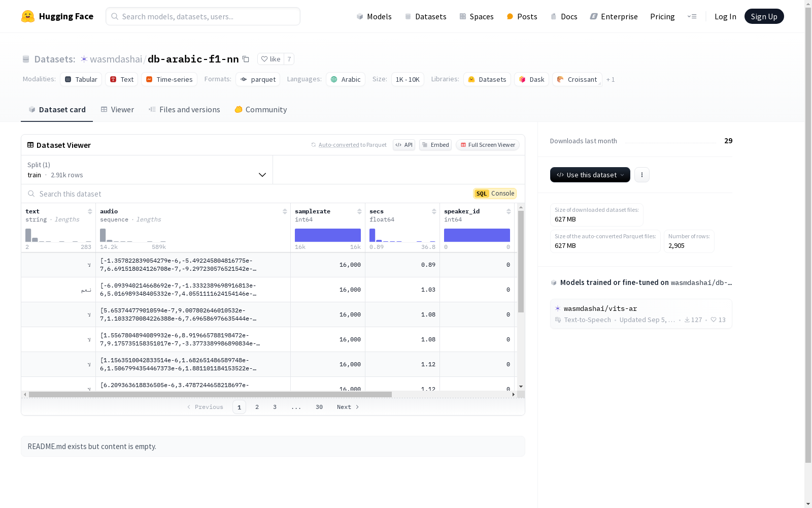
Task: Click the Croissant library tag
Action: [x=577, y=79]
